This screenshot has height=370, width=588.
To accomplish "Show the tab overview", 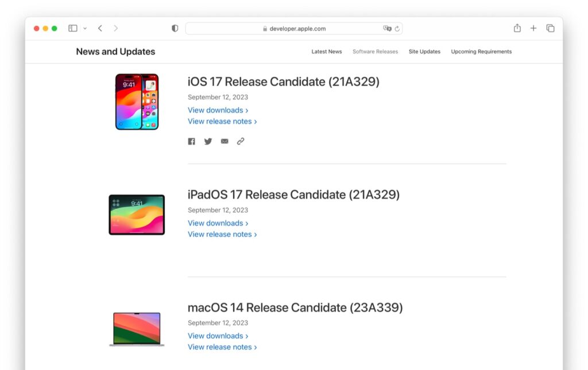I will [x=550, y=28].
